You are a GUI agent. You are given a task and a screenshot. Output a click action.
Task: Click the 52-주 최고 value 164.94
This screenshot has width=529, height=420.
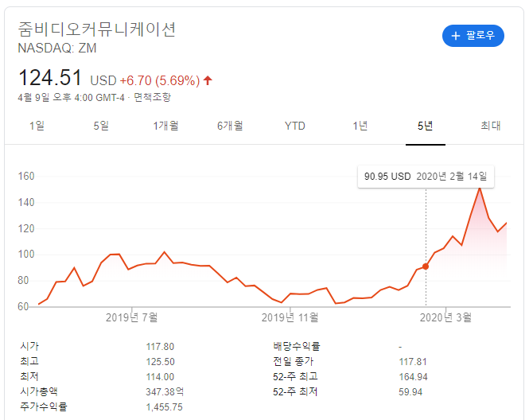coord(414,377)
